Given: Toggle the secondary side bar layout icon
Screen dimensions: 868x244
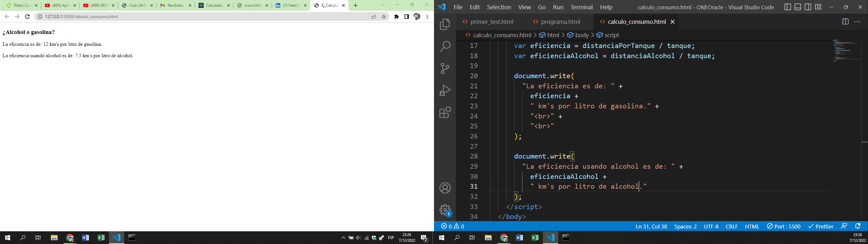Looking at the screenshot, I should pyautogui.click(x=808, y=7).
